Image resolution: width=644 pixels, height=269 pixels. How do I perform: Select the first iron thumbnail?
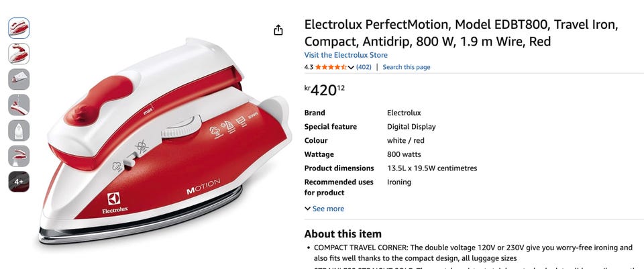[19, 28]
